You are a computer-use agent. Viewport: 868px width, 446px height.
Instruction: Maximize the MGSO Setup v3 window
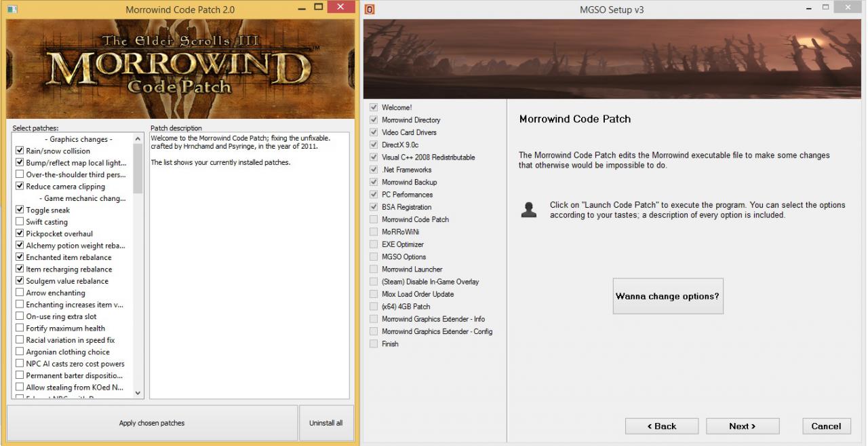pyautogui.click(x=825, y=7)
